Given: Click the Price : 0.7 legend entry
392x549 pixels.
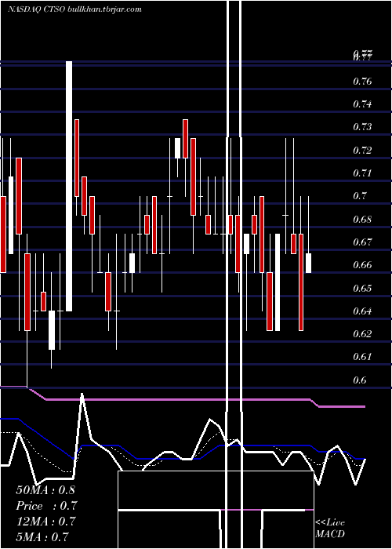Looking at the screenshot, I should pyautogui.click(x=46, y=506).
